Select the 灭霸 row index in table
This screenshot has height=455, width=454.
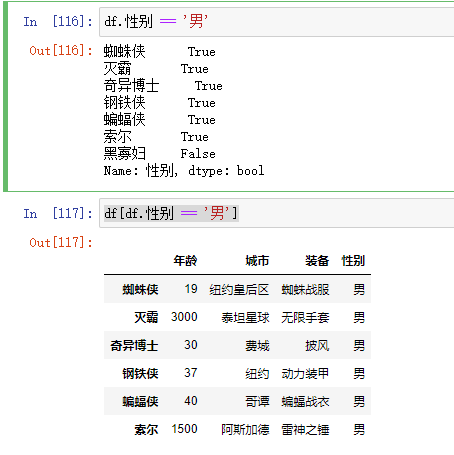pos(146,317)
